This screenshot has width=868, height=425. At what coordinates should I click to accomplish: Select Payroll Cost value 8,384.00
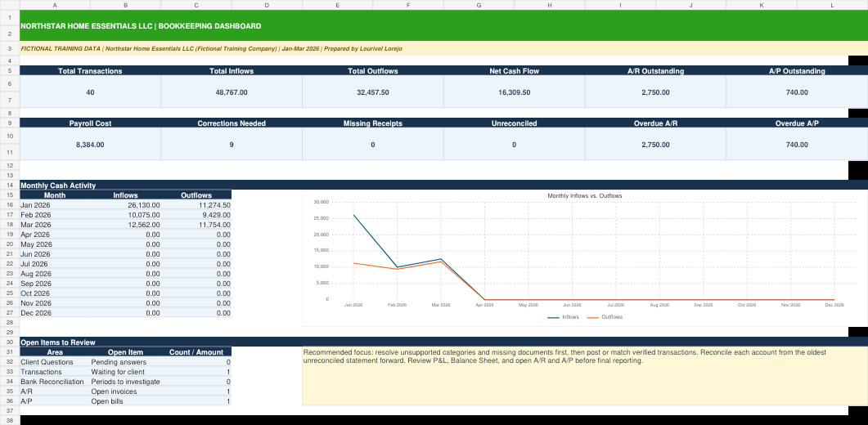click(90, 145)
